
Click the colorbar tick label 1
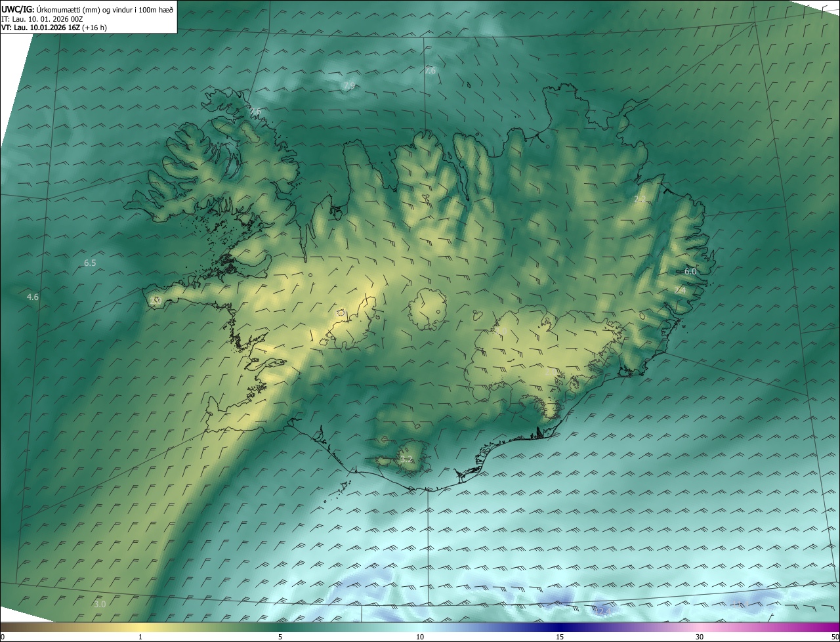pos(140,637)
